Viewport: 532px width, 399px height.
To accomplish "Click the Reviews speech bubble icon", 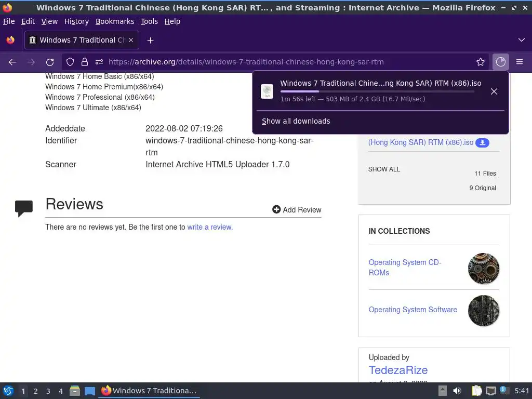I will 24,208.
